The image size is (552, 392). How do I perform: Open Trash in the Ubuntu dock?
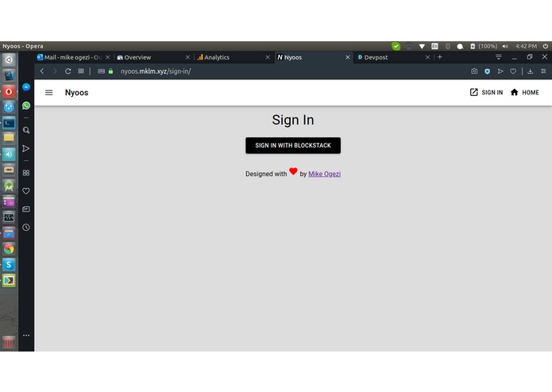pos(9,342)
